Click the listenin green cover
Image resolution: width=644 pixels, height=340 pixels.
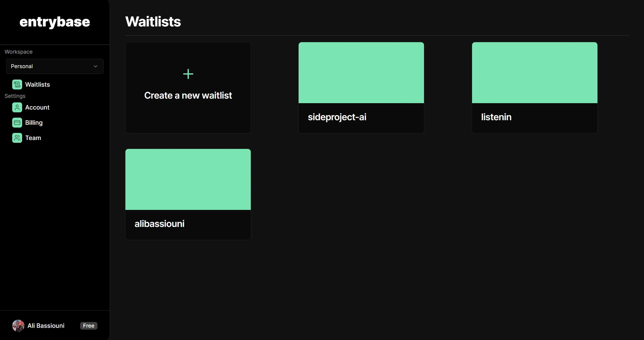click(535, 73)
